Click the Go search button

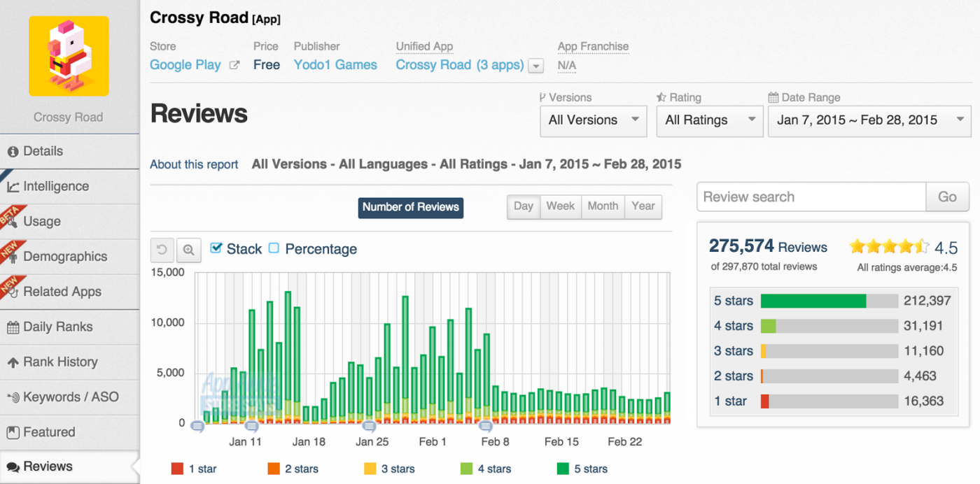click(x=947, y=197)
